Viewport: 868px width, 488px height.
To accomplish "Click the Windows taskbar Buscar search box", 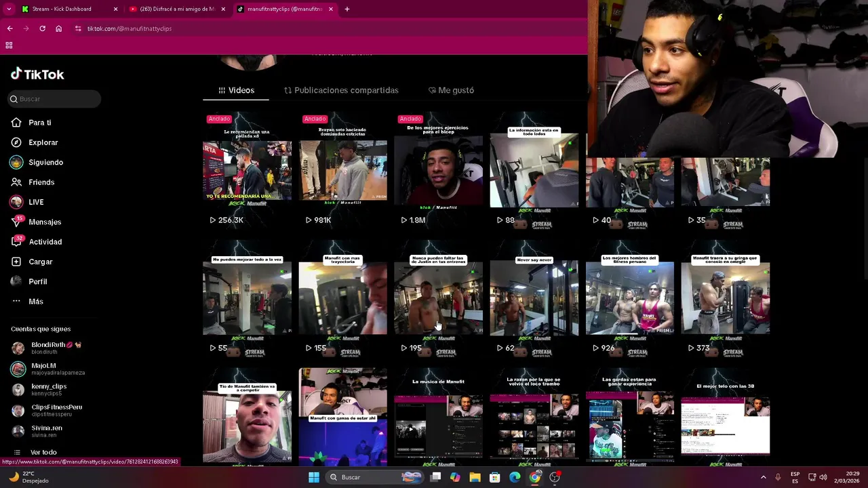I will click(x=375, y=477).
